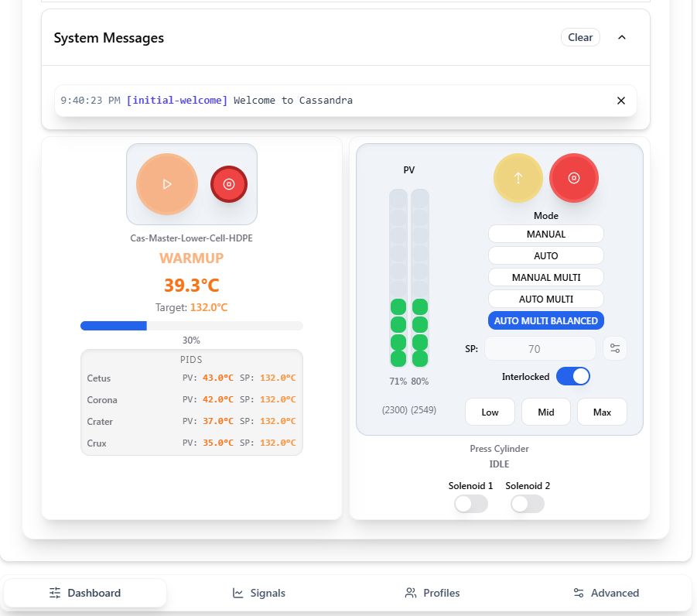Open the Advanced tab
The image size is (697, 616).
(x=606, y=593)
